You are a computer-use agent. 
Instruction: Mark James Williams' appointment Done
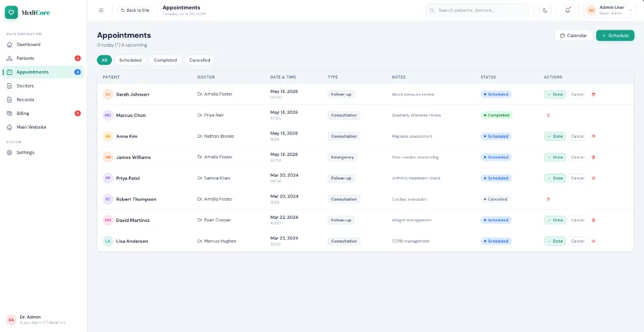click(555, 157)
